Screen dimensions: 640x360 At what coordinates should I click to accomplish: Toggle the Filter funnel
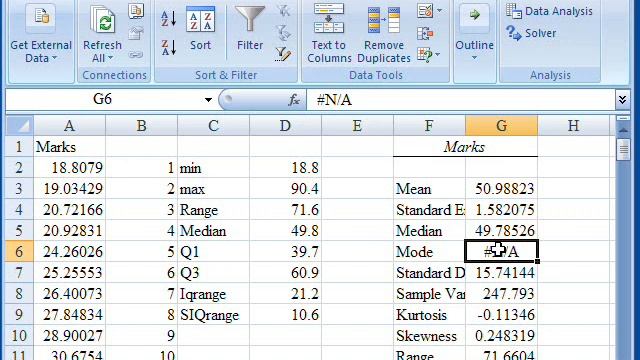(250, 29)
